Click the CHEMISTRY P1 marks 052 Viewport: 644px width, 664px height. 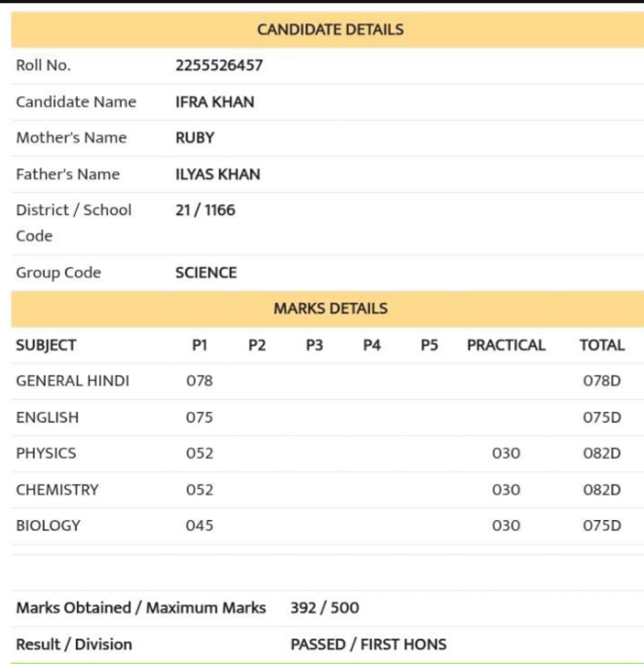[x=200, y=490]
